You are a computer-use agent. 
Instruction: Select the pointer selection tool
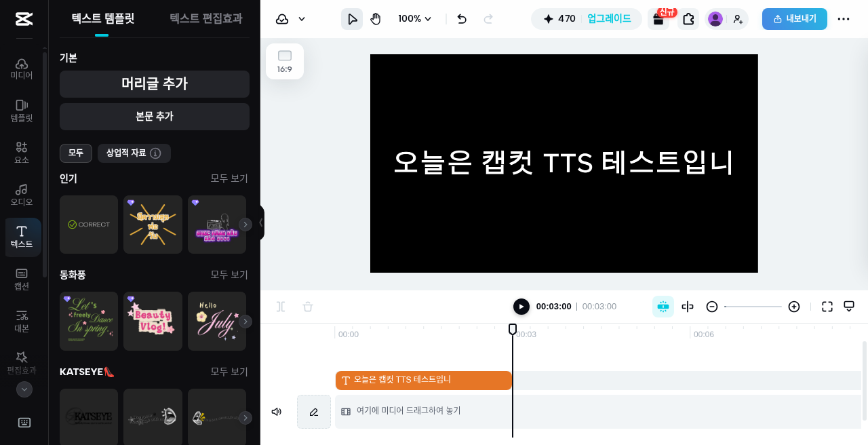pos(352,19)
